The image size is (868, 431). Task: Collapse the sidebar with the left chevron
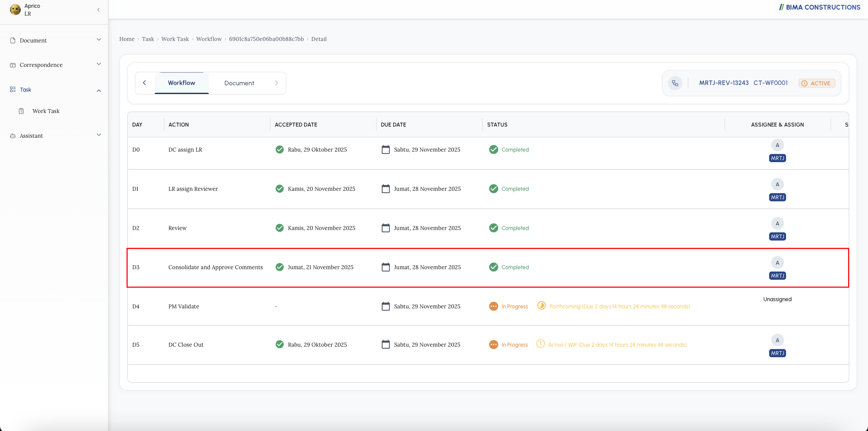98,10
